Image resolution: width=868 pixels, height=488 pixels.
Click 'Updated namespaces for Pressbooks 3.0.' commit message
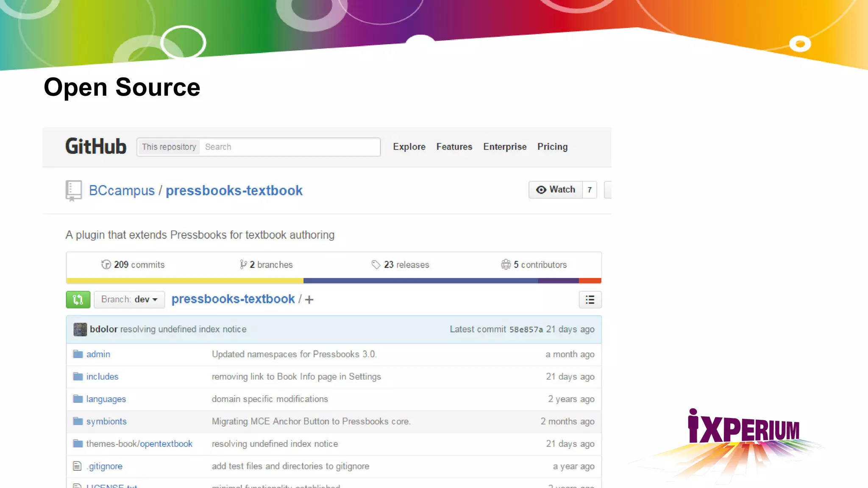tap(294, 354)
